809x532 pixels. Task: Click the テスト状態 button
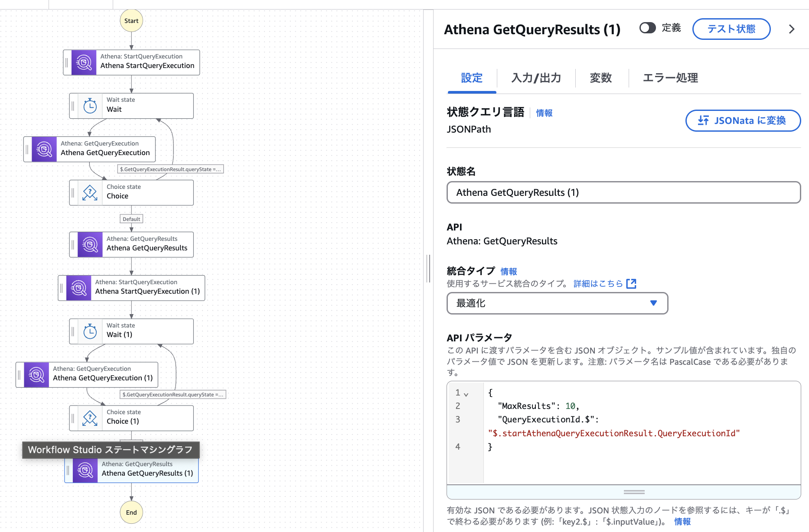[x=731, y=29]
